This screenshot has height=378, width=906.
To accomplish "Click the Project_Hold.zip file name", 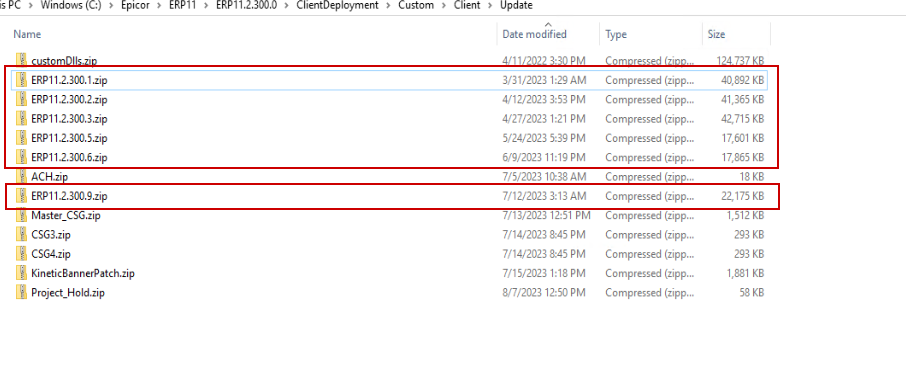I will click(x=68, y=292).
